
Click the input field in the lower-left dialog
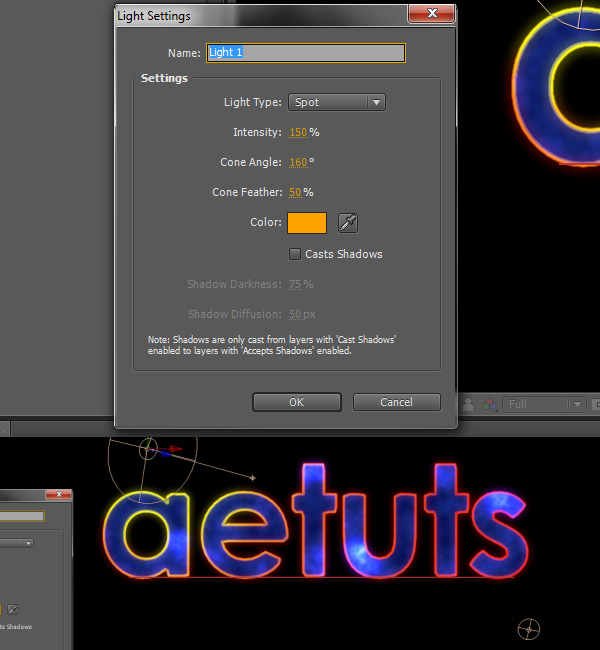(x=22, y=516)
